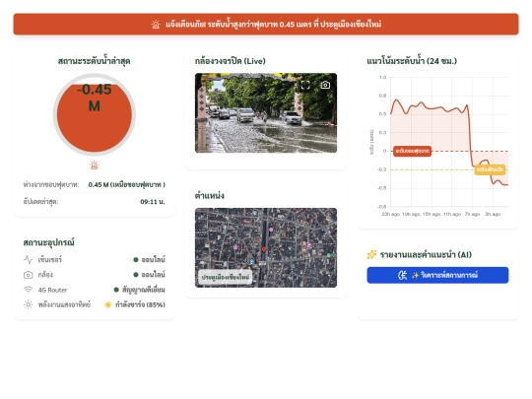
Task: Click the สถานะอุปกรณ์ heading
Action: (x=49, y=242)
